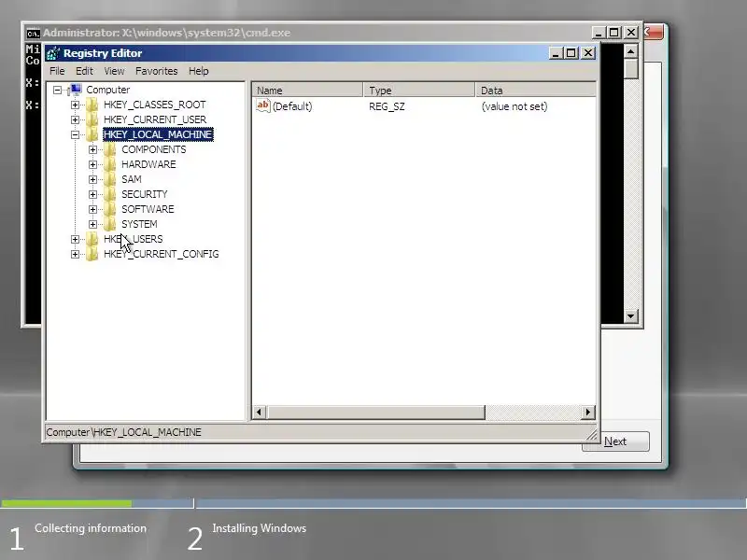Click cmd window scroll down arrow
The width and height of the screenshot is (747, 560).
tap(631, 315)
